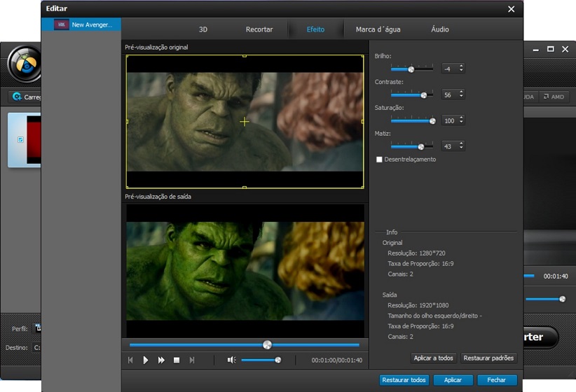
Task: Decrease Matiz value with down arrow
Action: click(461, 148)
